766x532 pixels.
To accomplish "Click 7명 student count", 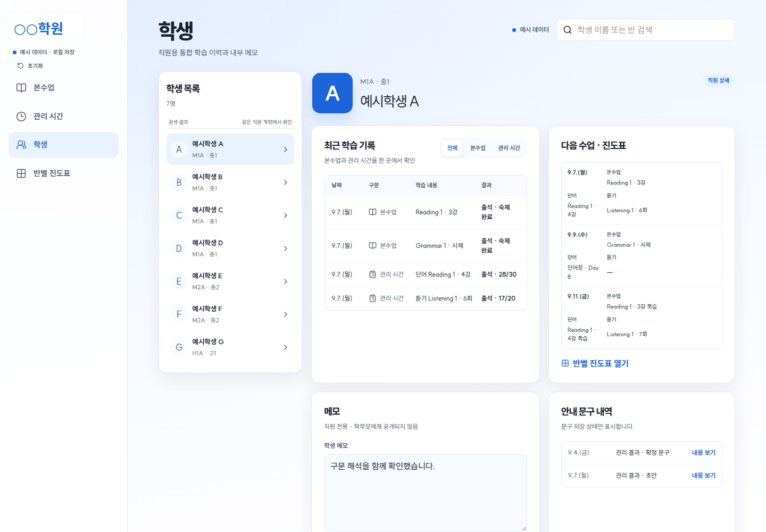I will tap(171, 104).
